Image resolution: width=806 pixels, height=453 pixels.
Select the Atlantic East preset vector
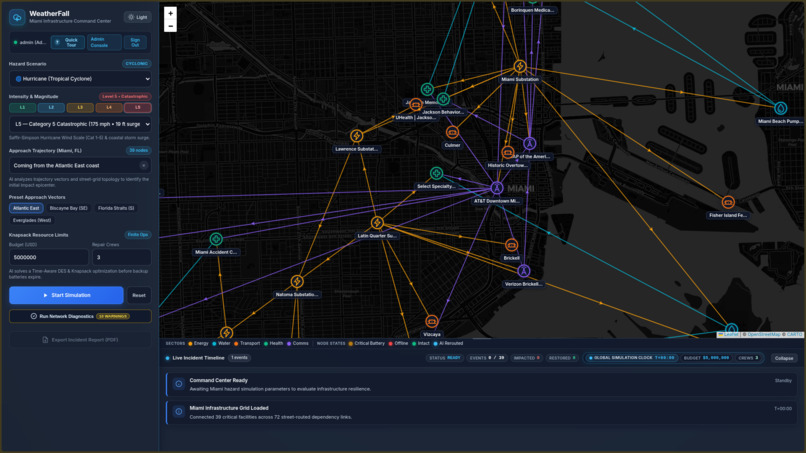tap(26, 208)
